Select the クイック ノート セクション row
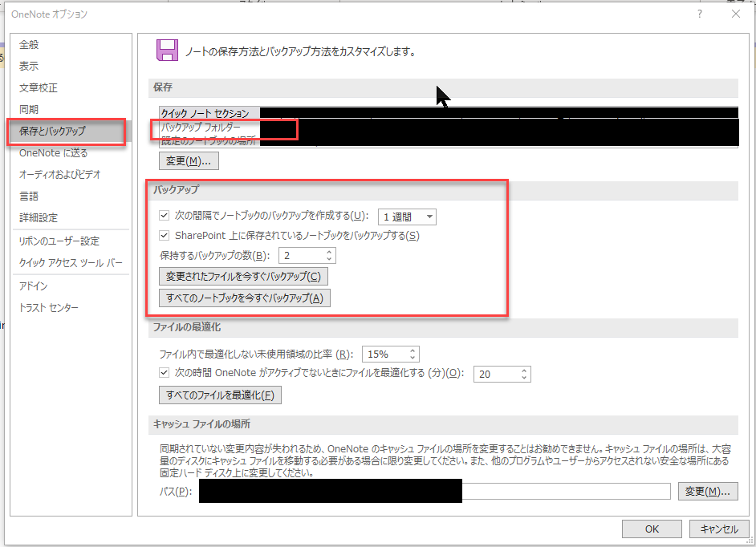Image resolution: width=756 pixels, height=547 pixels. tap(449, 113)
